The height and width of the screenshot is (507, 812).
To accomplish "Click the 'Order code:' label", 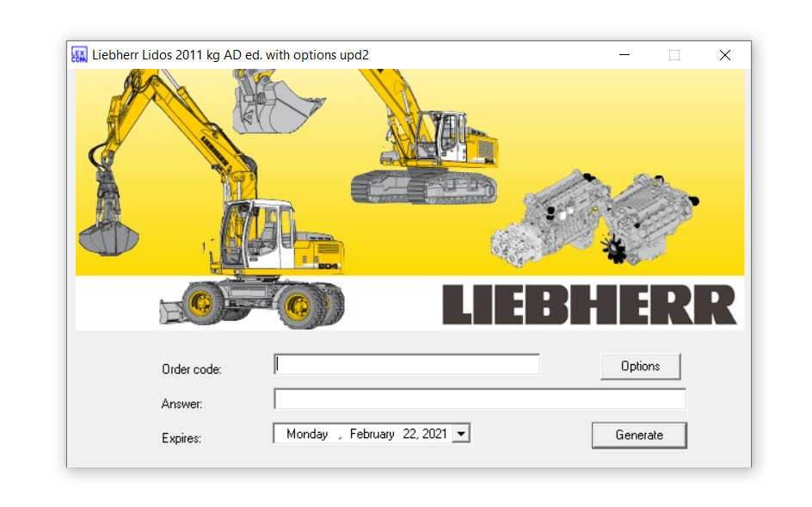I will (x=192, y=369).
